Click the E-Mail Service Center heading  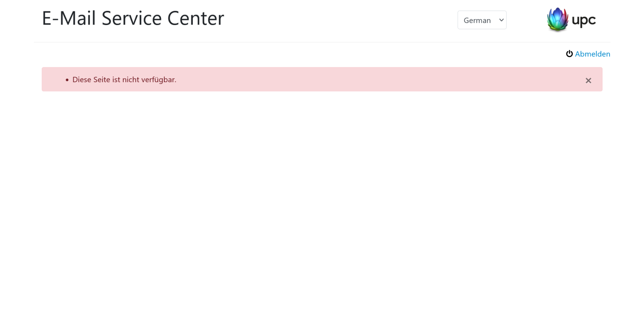133,18
